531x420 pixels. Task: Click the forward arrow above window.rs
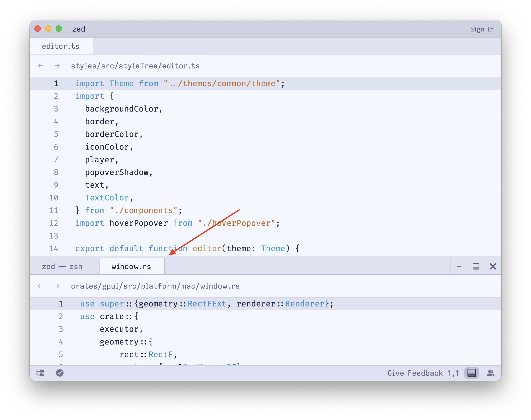(57, 286)
